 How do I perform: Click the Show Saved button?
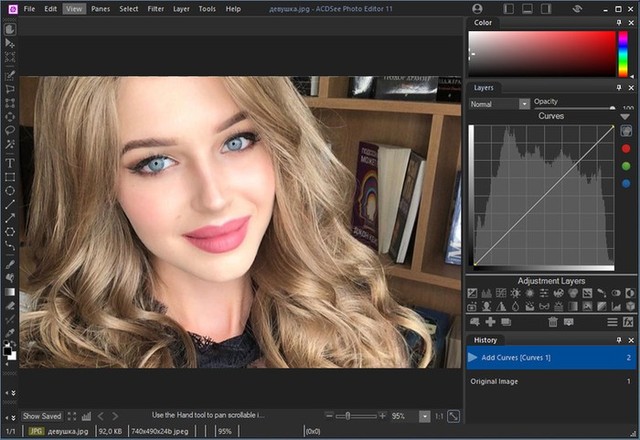(x=42, y=415)
